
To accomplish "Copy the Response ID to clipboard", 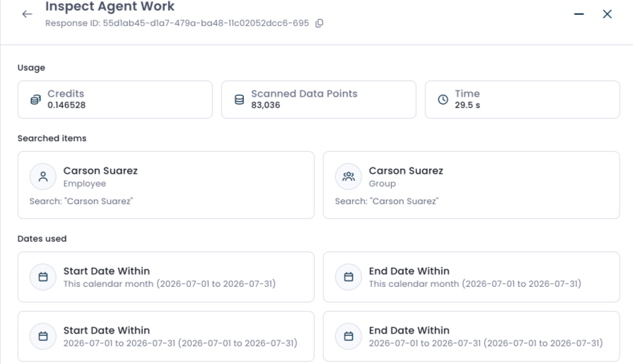I will click(x=319, y=23).
